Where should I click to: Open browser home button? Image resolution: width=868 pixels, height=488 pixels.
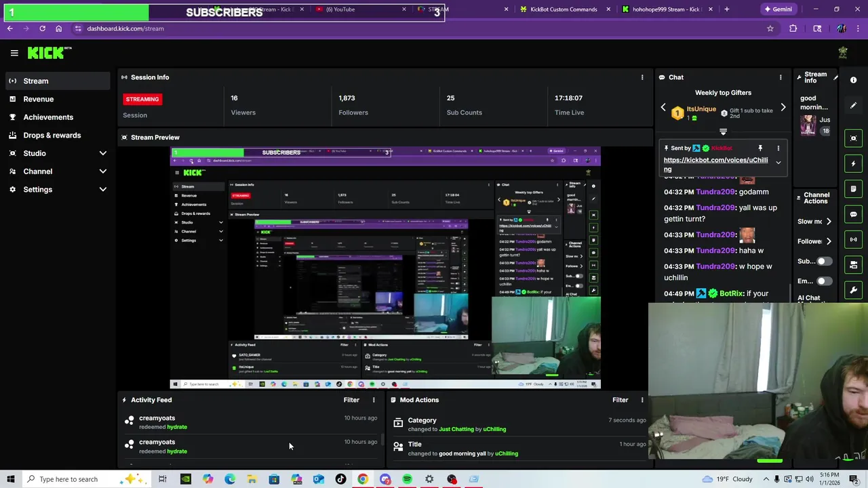click(58, 28)
